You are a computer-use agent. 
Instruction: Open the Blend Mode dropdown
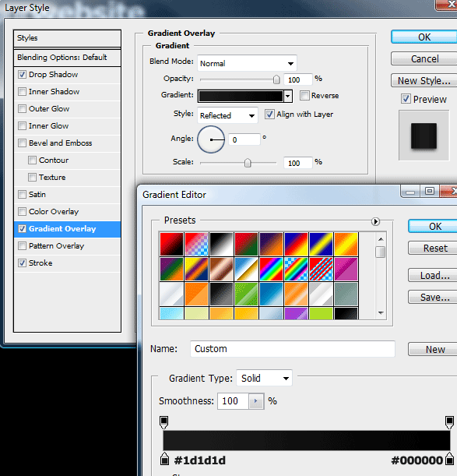pyautogui.click(x=247, y=63)
